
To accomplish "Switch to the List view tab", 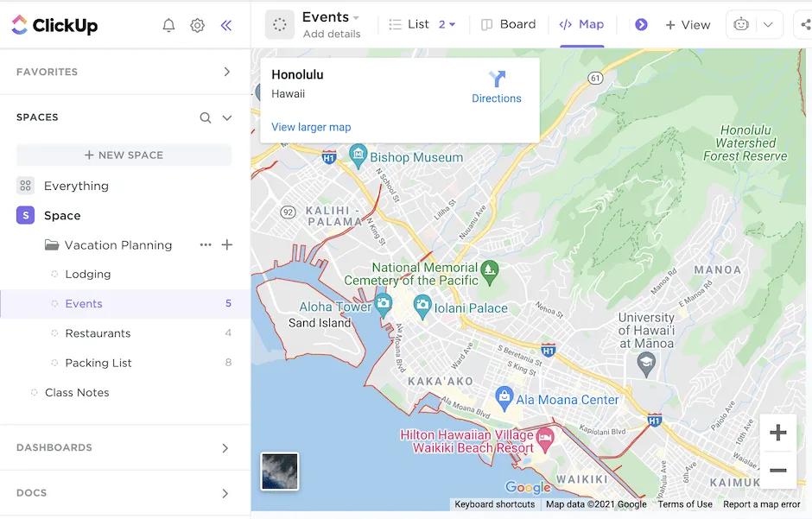I will (x=409, y=24).
